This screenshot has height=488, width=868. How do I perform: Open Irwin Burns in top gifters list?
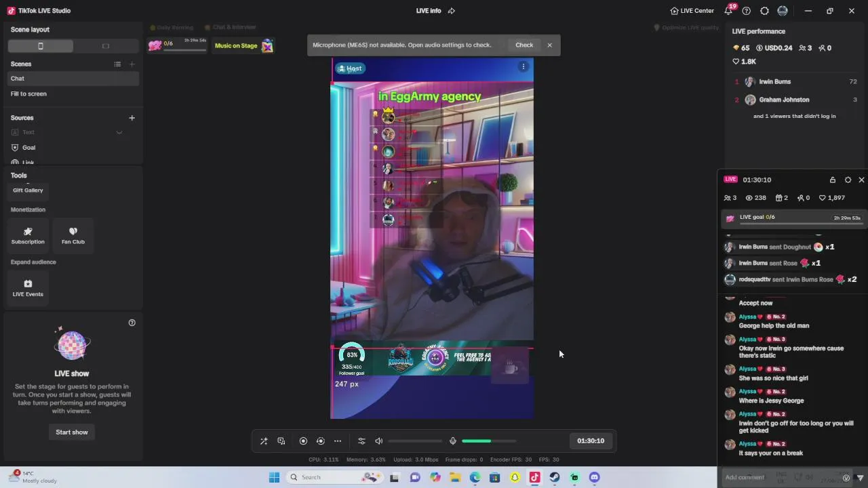795,81
